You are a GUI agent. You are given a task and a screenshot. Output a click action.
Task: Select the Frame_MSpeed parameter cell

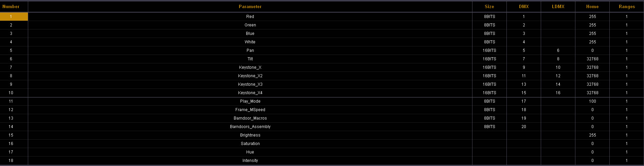pyautogui.click(x=250, y=110)
